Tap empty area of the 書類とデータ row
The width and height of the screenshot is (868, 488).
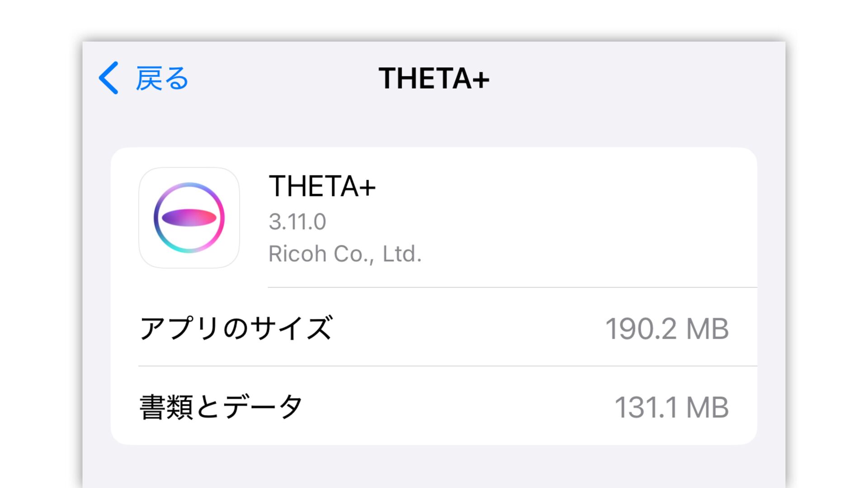[457, 407]
